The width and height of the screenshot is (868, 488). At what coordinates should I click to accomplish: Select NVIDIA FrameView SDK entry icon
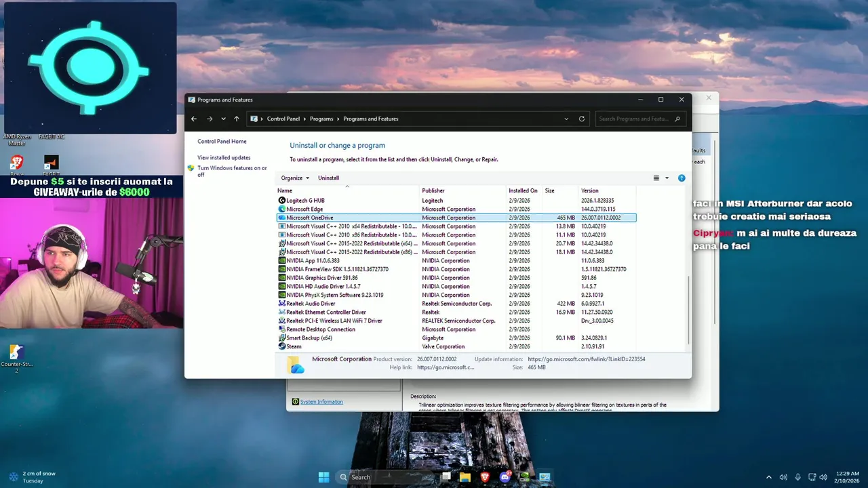[x=282, y=269]
